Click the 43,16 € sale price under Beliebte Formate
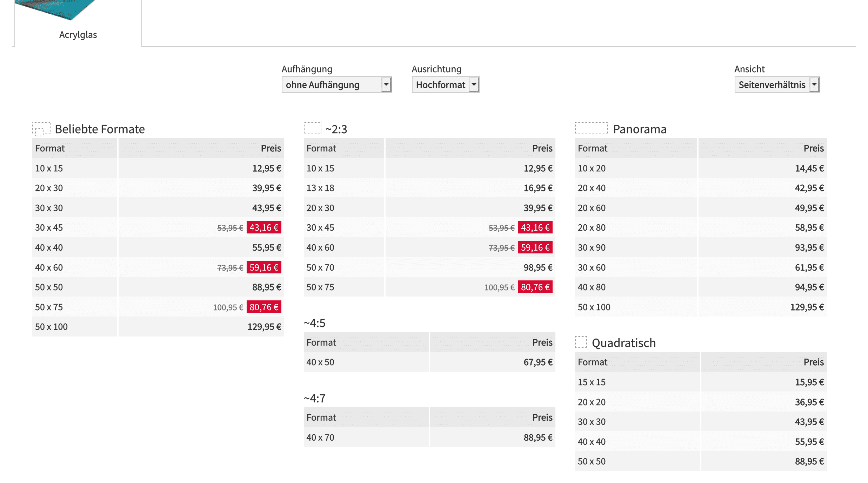Image resolution: width=868 pixels, height=483 pixels. [263, 227]
